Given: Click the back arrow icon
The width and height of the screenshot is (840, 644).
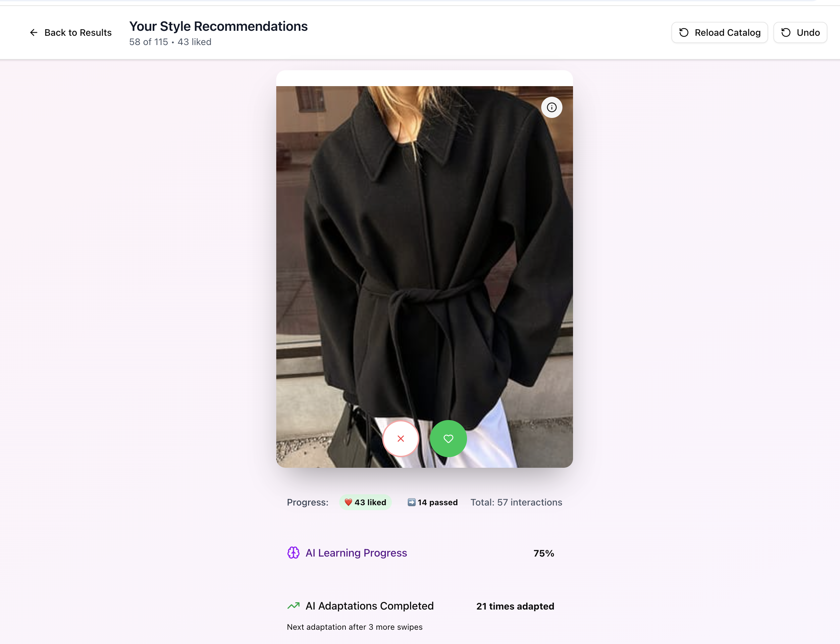Looking at the screenshot, I should coord(34,32).
